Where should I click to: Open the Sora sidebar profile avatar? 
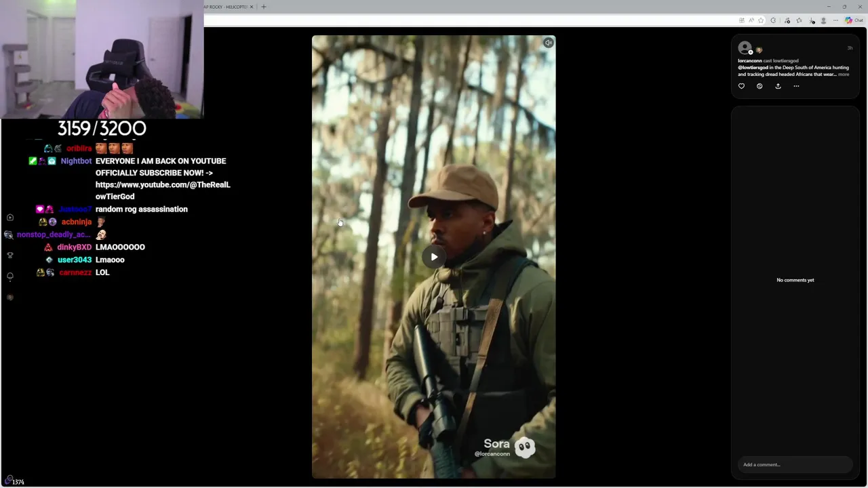click(x=10, y=298)
